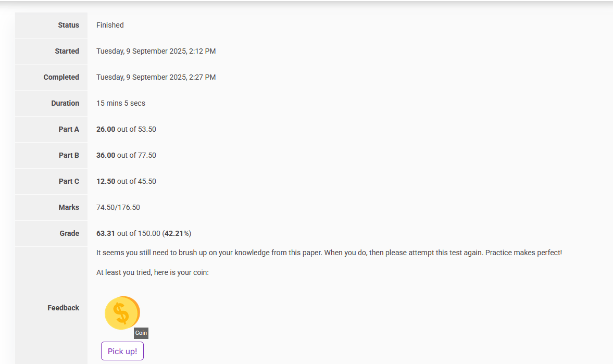Click the 15 mins 5 secs value
Viewport: 613px width, 364px height.
[x=121, y=103]
